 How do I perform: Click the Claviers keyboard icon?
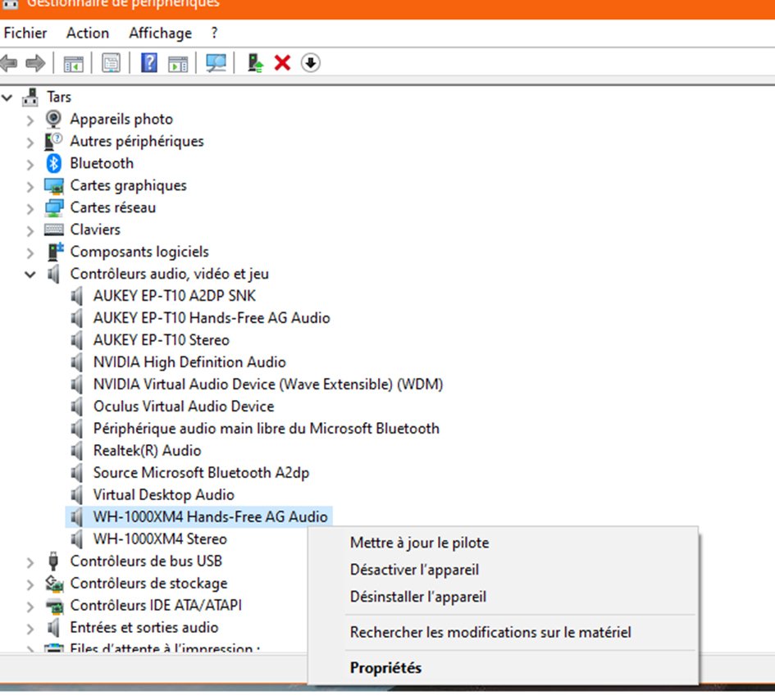[x=54, y=230]
